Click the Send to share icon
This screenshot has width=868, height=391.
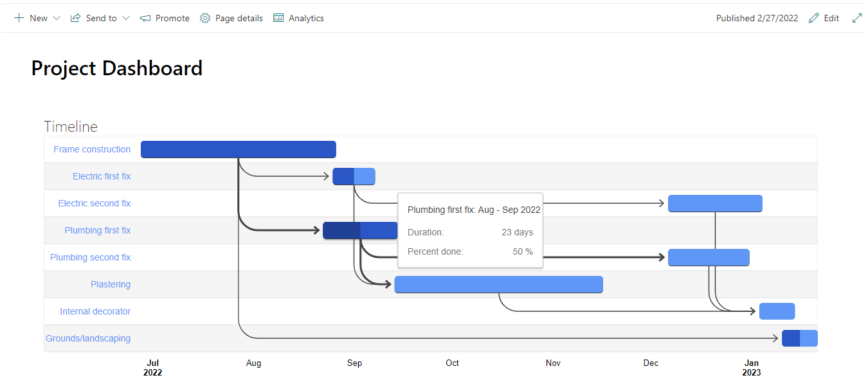(75, 18)
